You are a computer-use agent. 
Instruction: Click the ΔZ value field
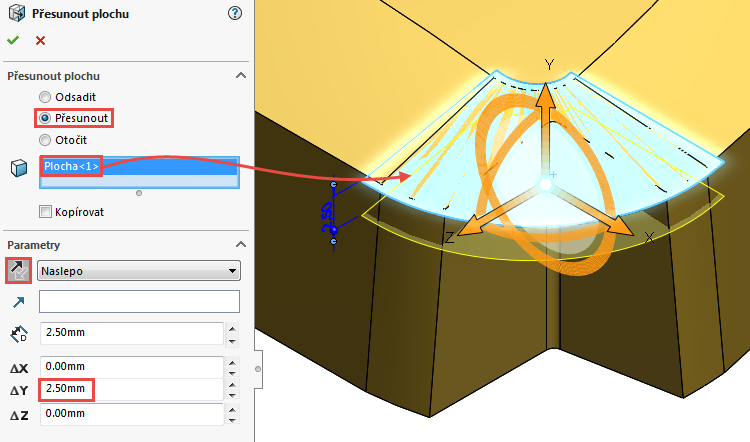[132, 414]
